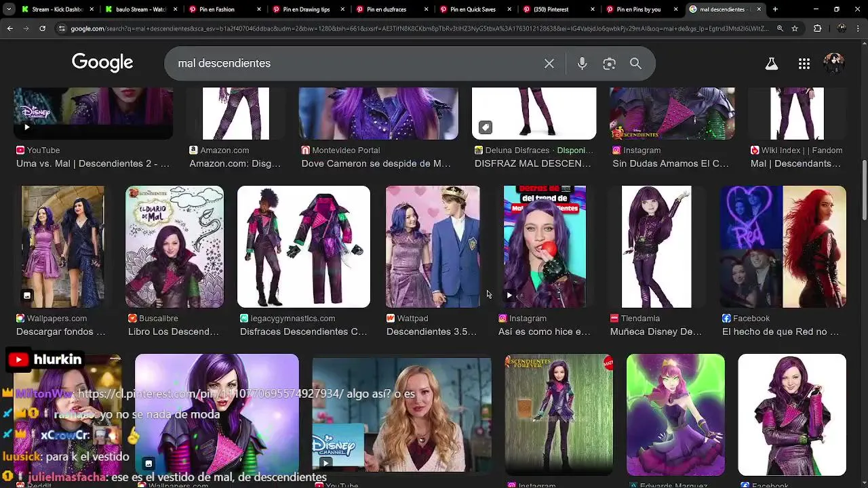
Task: Open the Amazon.com Disg... result link
Action: [235, 163]
